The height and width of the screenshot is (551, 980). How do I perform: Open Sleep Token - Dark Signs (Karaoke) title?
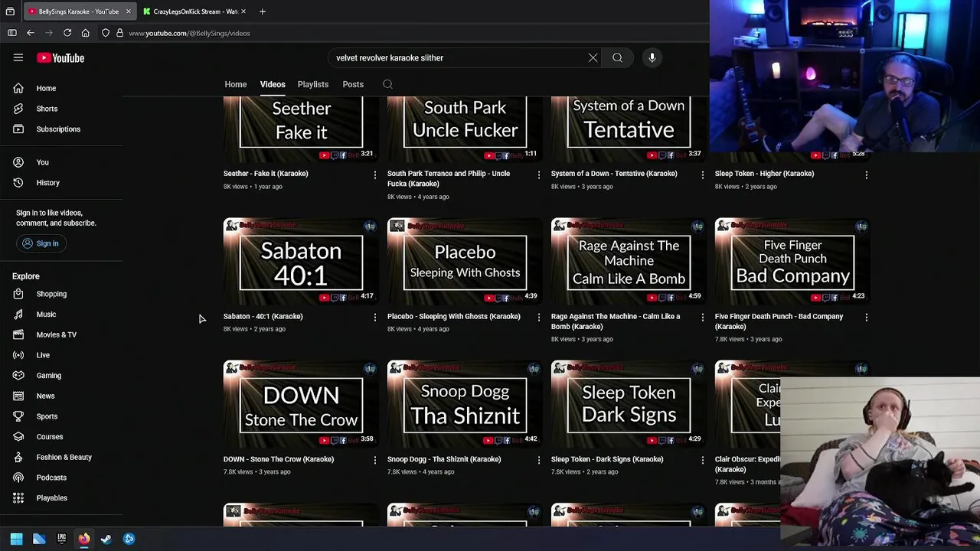click(607, 459)
